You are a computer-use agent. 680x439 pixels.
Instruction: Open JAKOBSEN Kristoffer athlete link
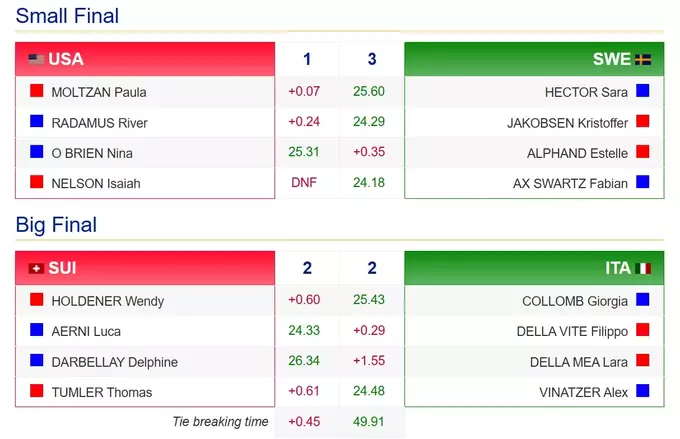coord(567,123)
